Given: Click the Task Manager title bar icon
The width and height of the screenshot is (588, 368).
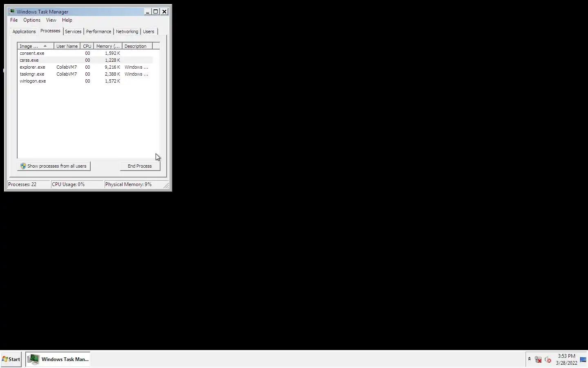Looking at the screenshot, I should 12,11.
